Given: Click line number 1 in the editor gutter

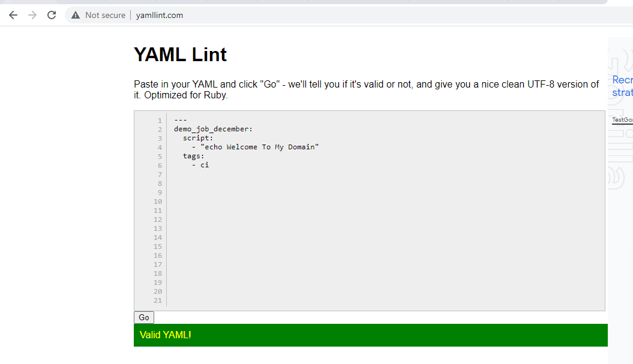Looking at the screenshot, I should [160, 120].
